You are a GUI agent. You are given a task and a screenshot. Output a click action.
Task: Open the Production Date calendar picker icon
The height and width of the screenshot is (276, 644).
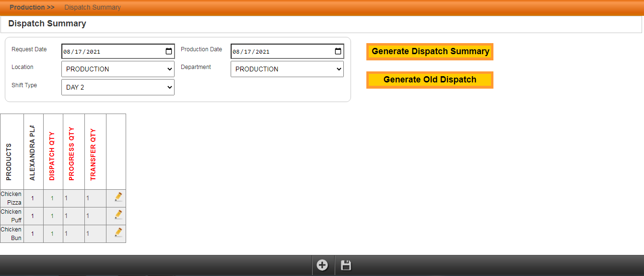click(338, 51)
